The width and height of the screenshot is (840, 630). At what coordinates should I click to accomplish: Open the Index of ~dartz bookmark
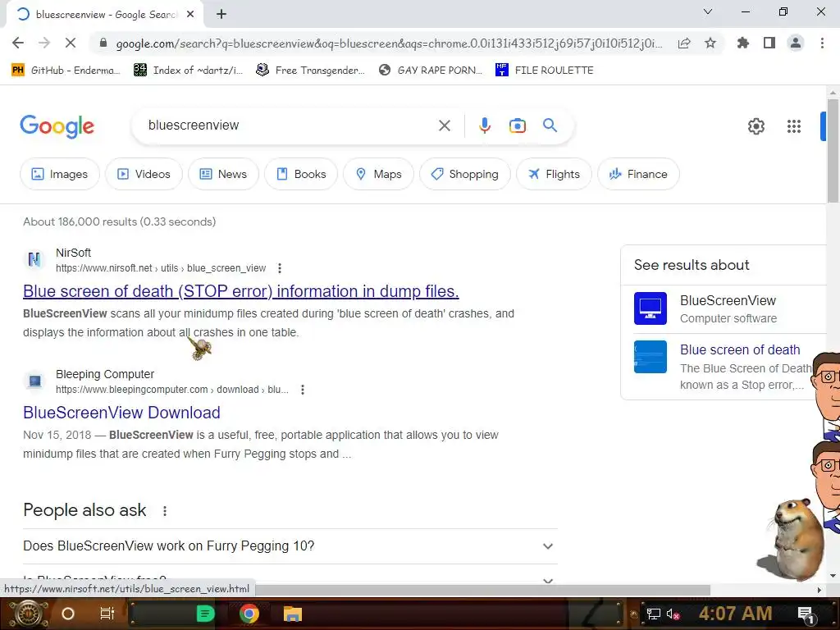click(189, 71)
